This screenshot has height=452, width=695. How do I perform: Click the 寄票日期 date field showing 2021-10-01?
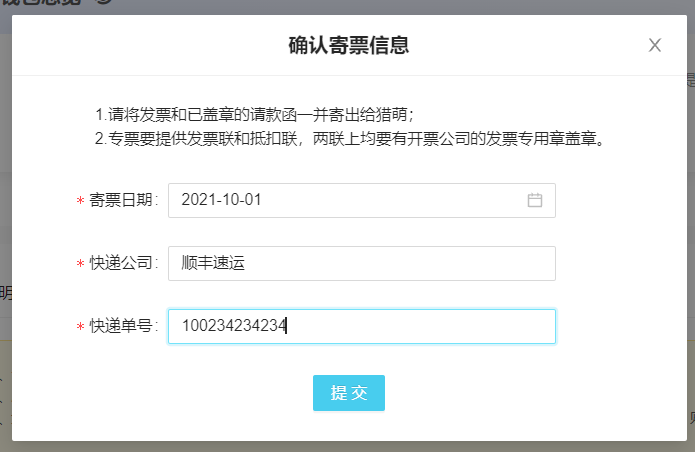pos(362,200)
